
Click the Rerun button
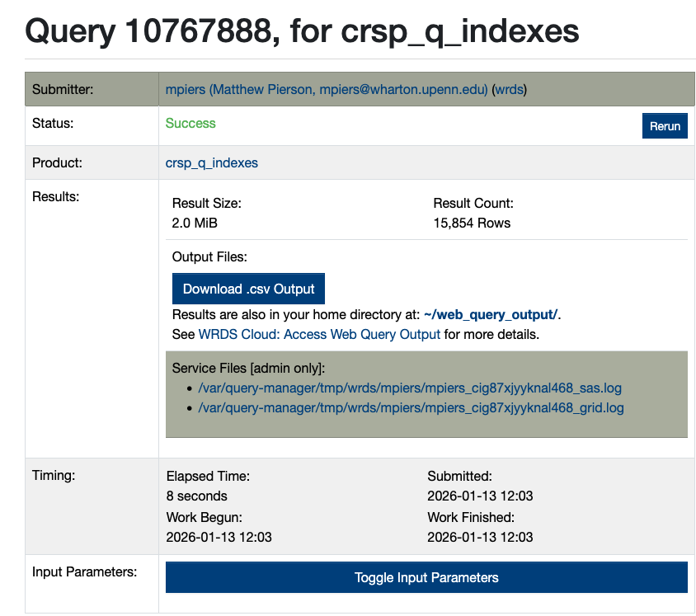[665, 126]
